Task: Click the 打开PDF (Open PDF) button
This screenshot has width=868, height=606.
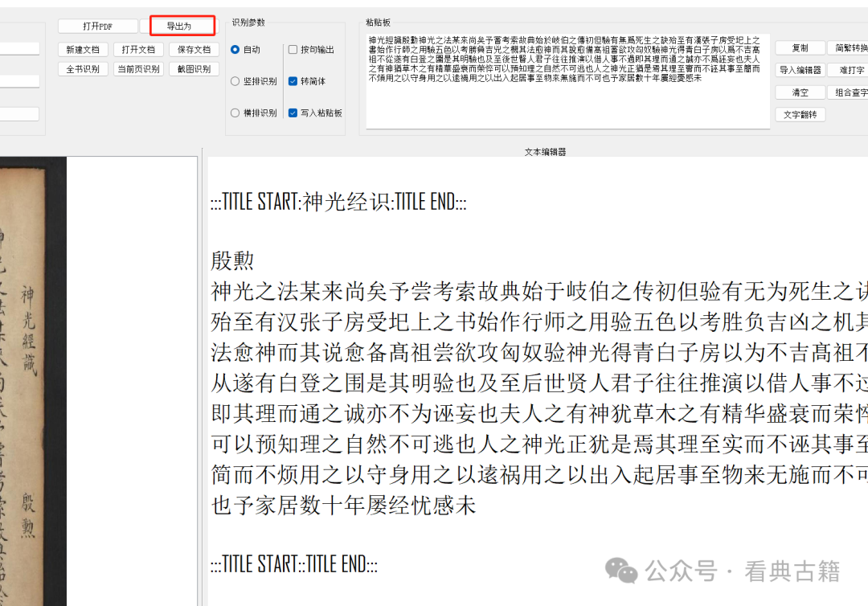Action: 99,25
